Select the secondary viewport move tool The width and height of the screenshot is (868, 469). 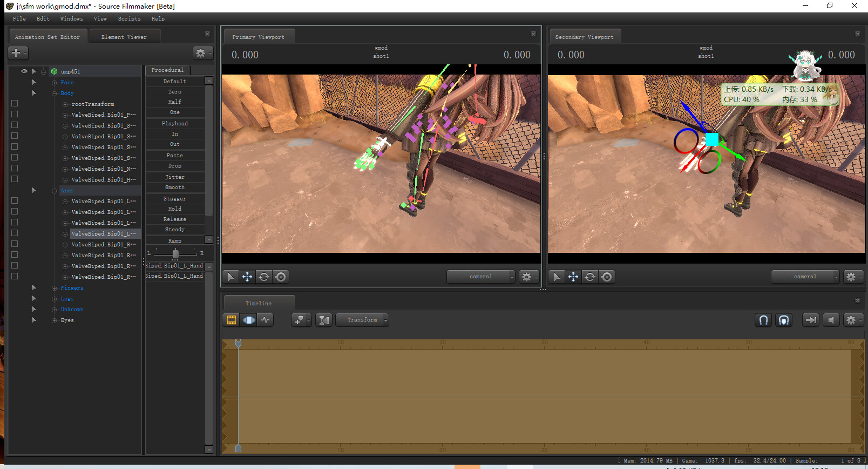tap(573, 277)
